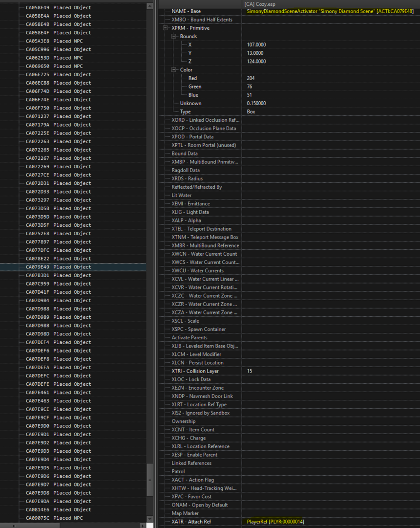420x528 pixels.
Task: Click Red color value 204
Action: tap(251, 78)
